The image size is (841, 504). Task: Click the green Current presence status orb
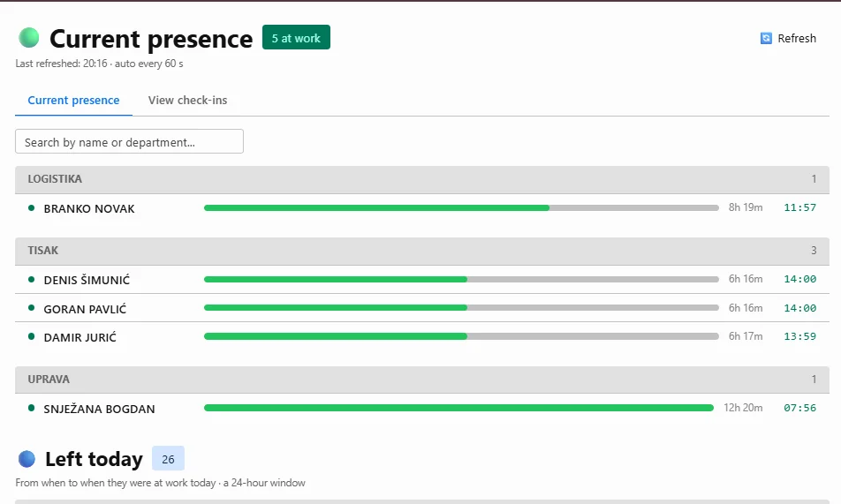coord(29,38)
